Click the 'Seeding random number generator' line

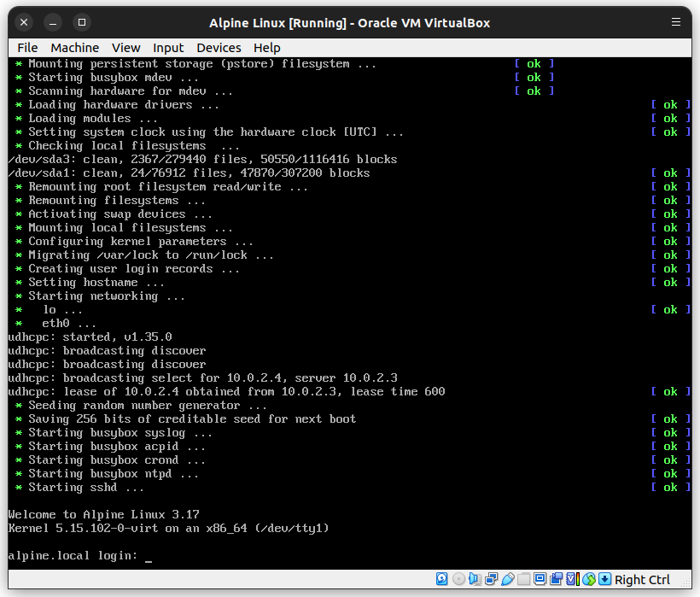pyautogui.click(x=141, y=405)
